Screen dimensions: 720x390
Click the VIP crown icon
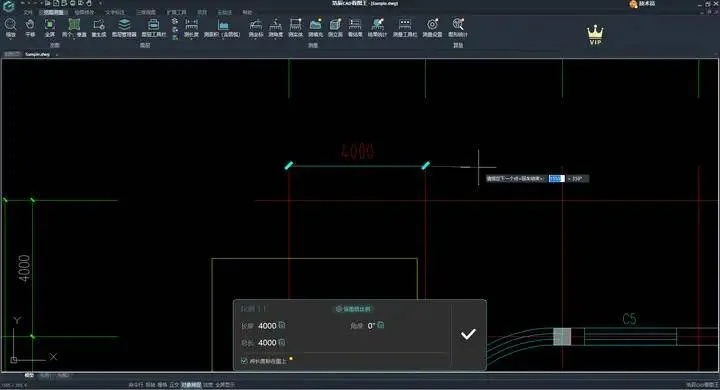click(x=595, y=35)
